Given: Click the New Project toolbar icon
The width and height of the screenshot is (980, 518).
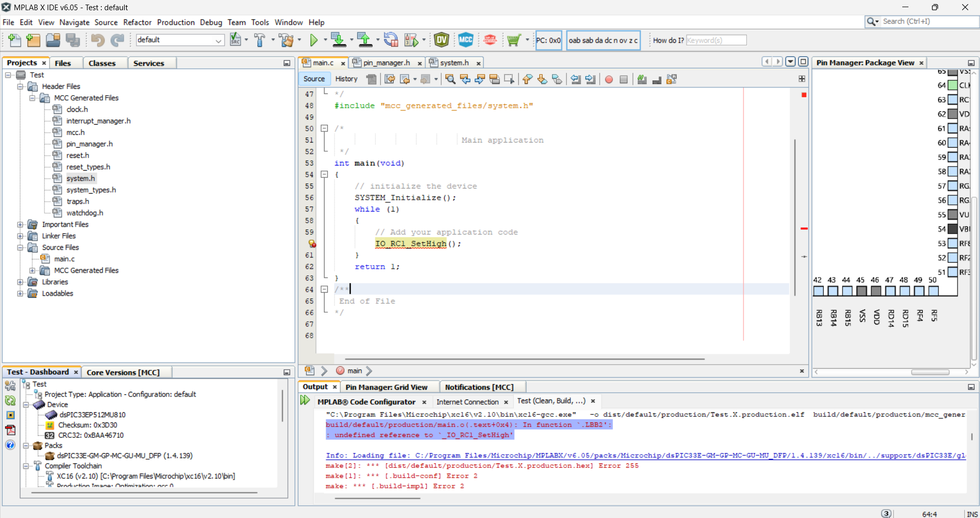Looking at the screenshot, I should [33, 40].
